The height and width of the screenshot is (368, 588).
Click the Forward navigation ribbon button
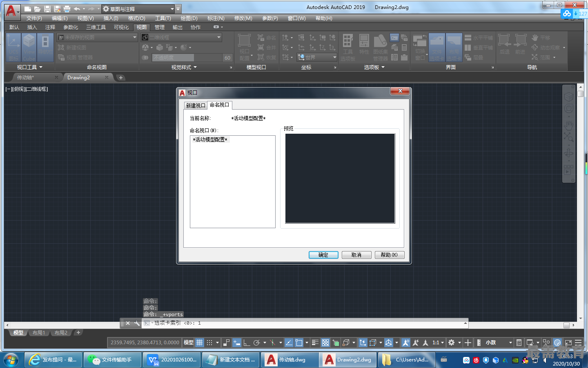520,44
